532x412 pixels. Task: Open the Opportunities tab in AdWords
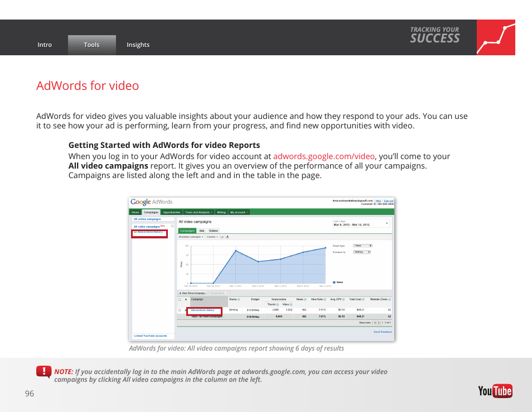(x=172, y=212)
